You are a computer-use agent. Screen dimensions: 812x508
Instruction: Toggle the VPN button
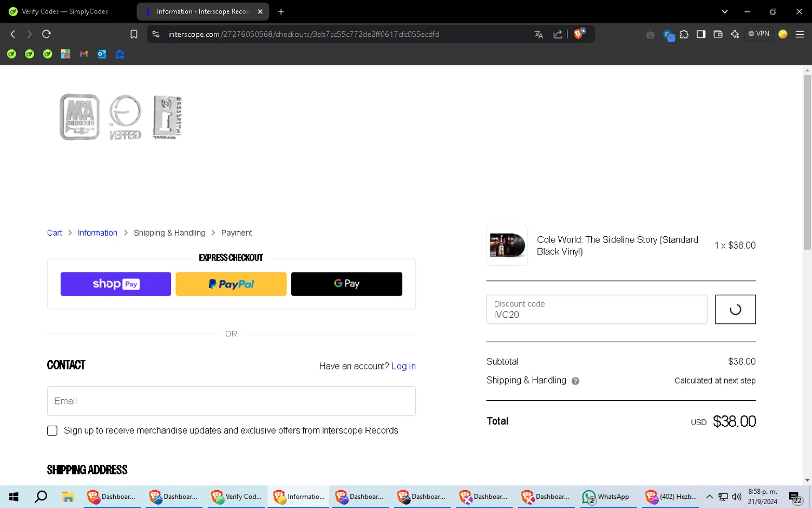759,34
